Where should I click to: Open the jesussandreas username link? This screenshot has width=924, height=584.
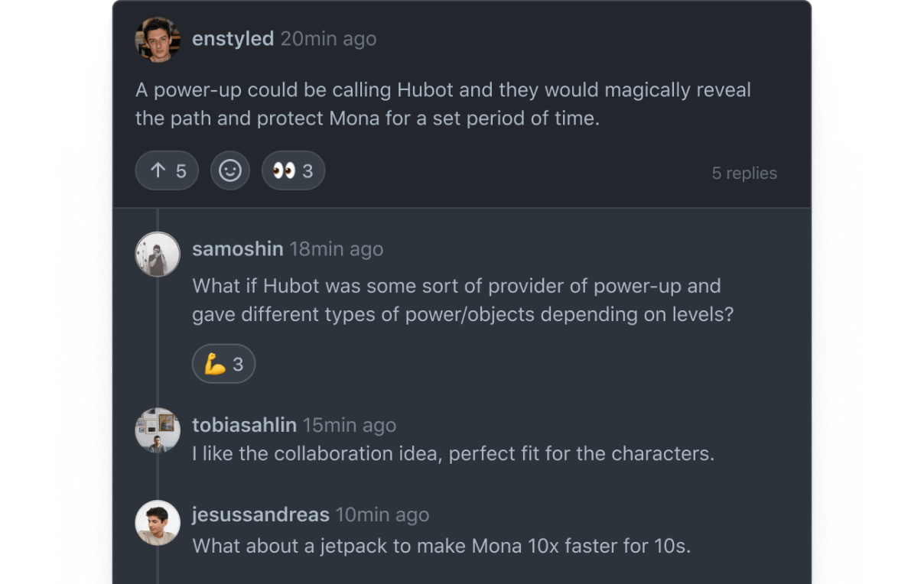coord(260,514)
